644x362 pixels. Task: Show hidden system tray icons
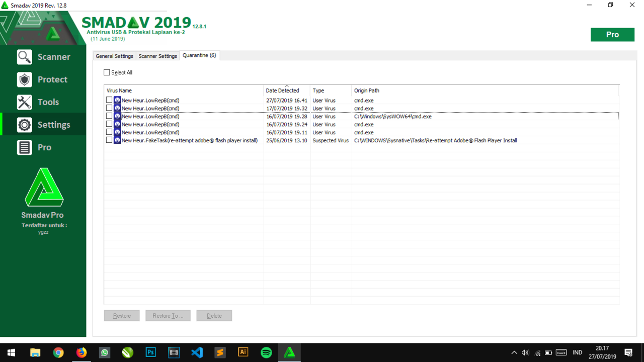click(x=514, y=352)
